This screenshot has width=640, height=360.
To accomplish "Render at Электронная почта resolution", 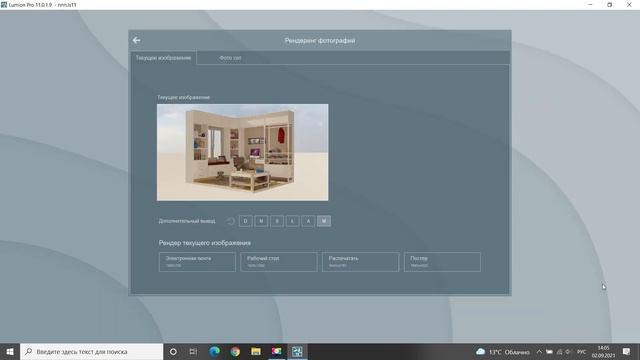I will click(x=197, y=262).
